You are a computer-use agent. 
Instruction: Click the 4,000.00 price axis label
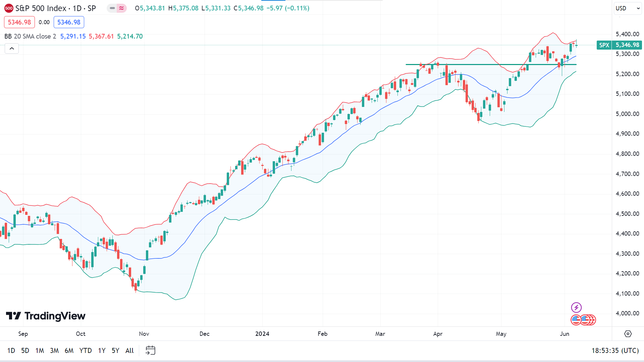pyautogui.click(x=627, y=313)
